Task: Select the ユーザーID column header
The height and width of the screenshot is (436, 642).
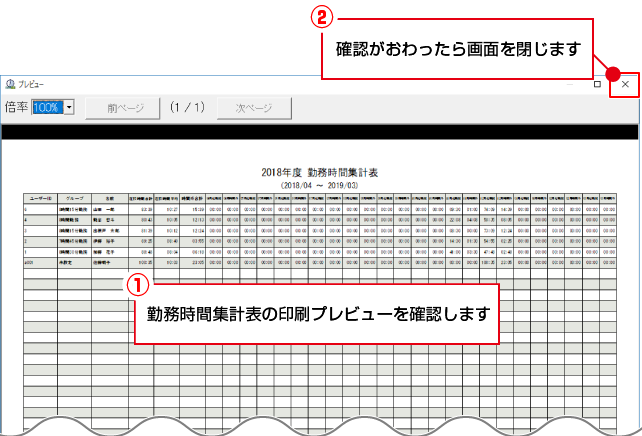Action: 41,199
